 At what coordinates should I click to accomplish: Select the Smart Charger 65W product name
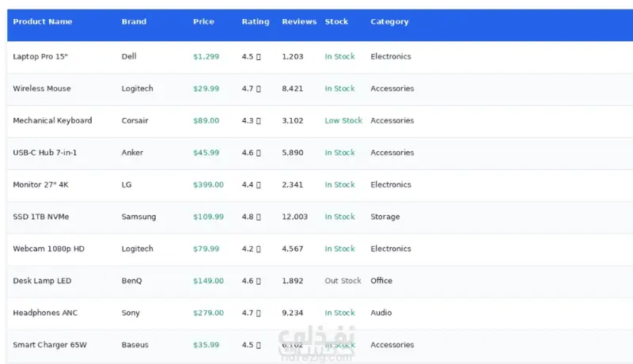point(50,345)
